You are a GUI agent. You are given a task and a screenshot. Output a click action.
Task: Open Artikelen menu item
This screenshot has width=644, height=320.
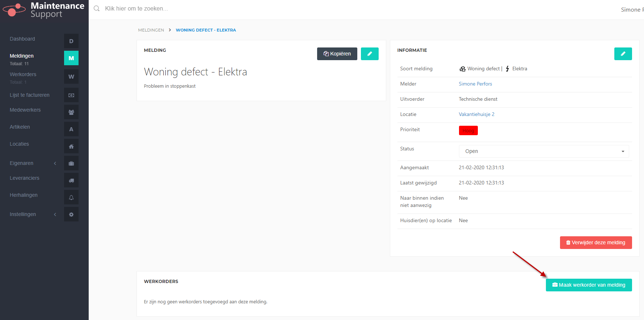(x=20, y=127)
